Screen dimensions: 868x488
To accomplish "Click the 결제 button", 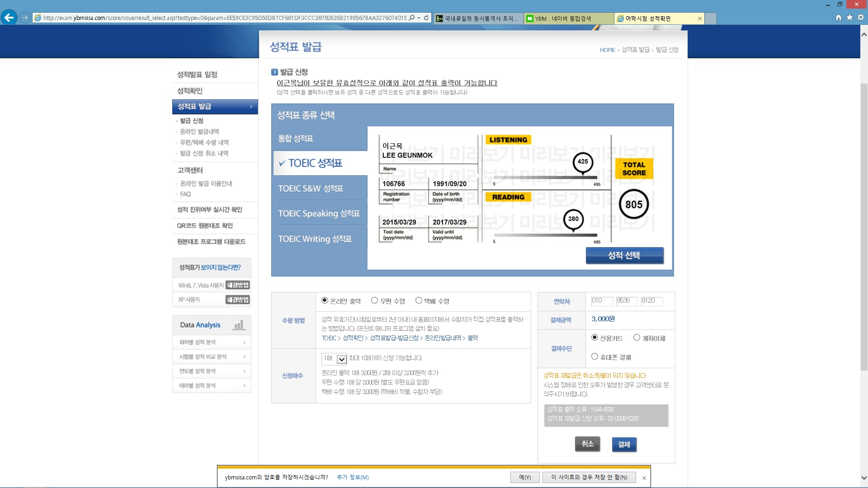I will (624, 445).
